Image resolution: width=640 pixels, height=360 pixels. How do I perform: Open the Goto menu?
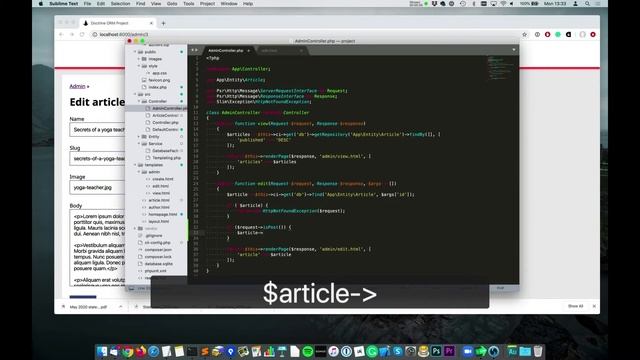click(172, 4)
